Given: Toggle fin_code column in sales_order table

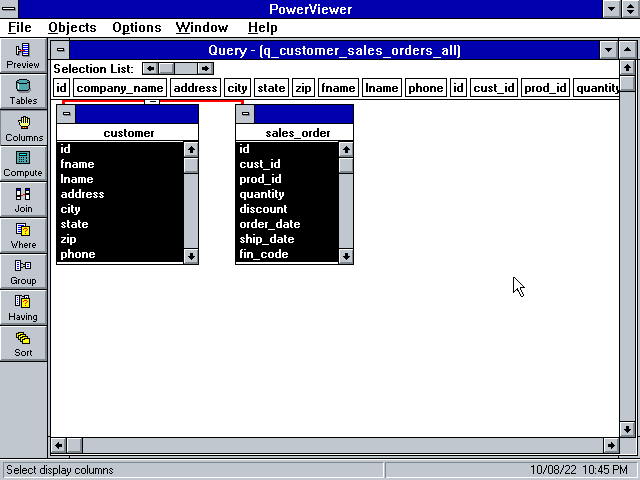Looking at the screenshot, I should click(287, 254).
